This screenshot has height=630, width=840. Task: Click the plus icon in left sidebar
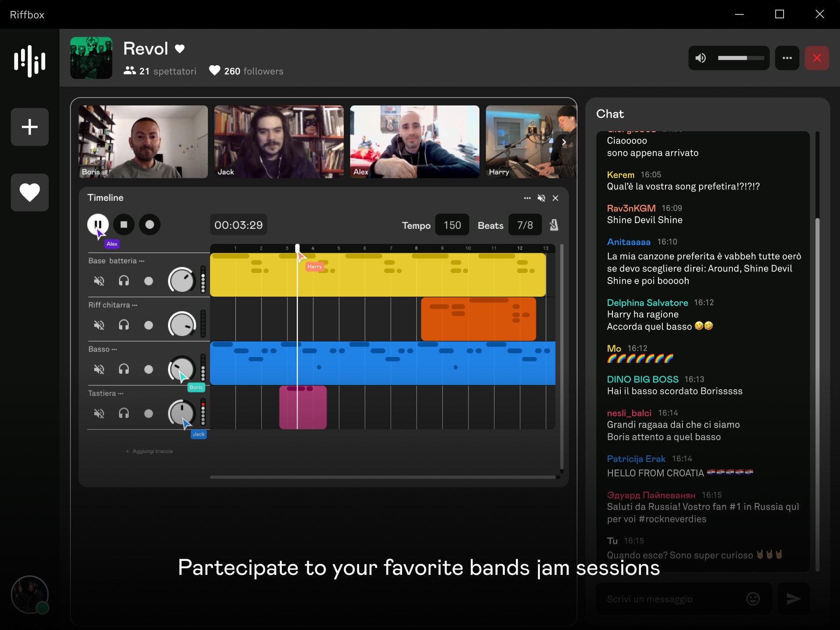[x=30, y=127]
